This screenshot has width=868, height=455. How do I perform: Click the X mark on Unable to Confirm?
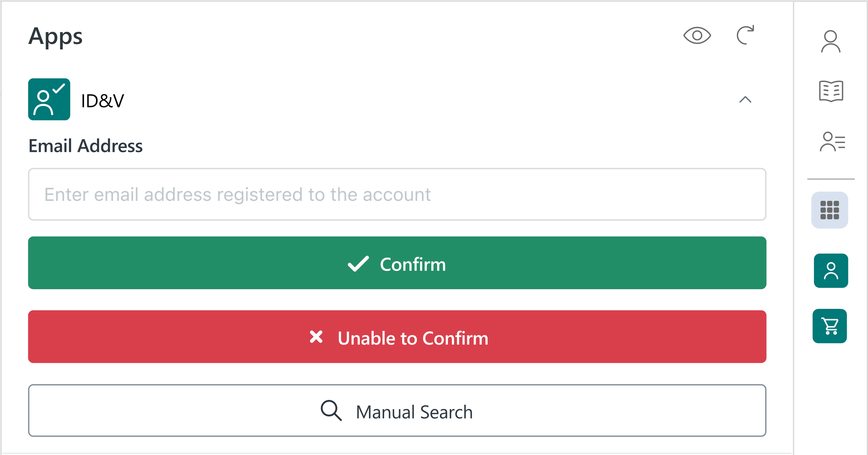click(316, 337)
